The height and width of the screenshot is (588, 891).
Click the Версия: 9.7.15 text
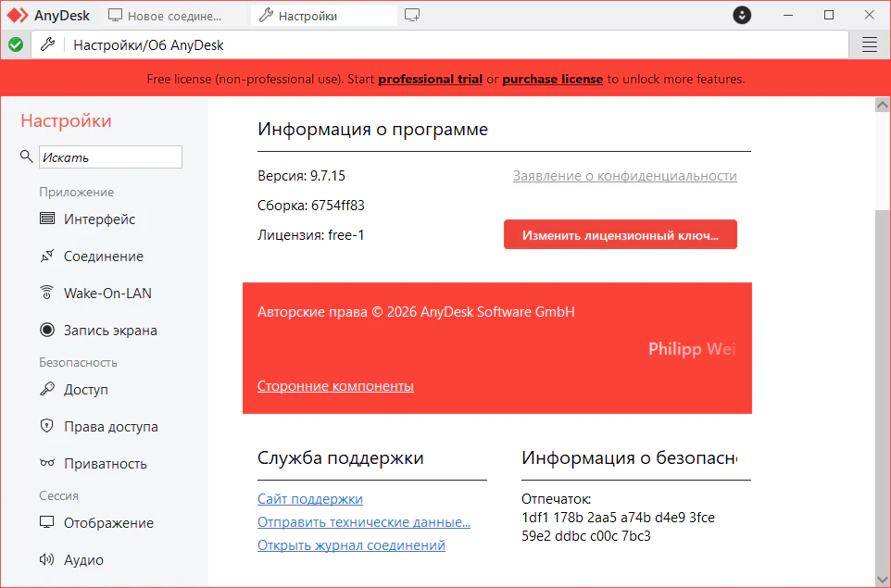[x=301, y=176]
